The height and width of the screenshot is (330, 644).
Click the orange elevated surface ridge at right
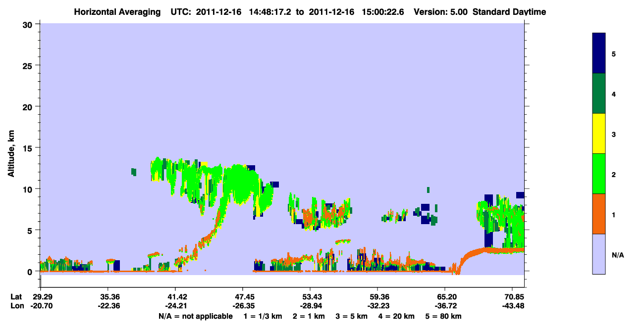point(490,251)
